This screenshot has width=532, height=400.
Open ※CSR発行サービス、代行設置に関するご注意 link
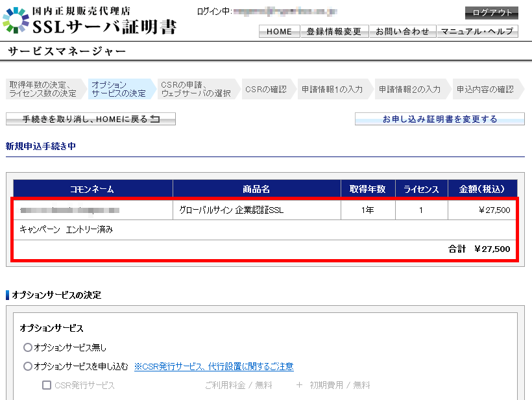point(213,366)
